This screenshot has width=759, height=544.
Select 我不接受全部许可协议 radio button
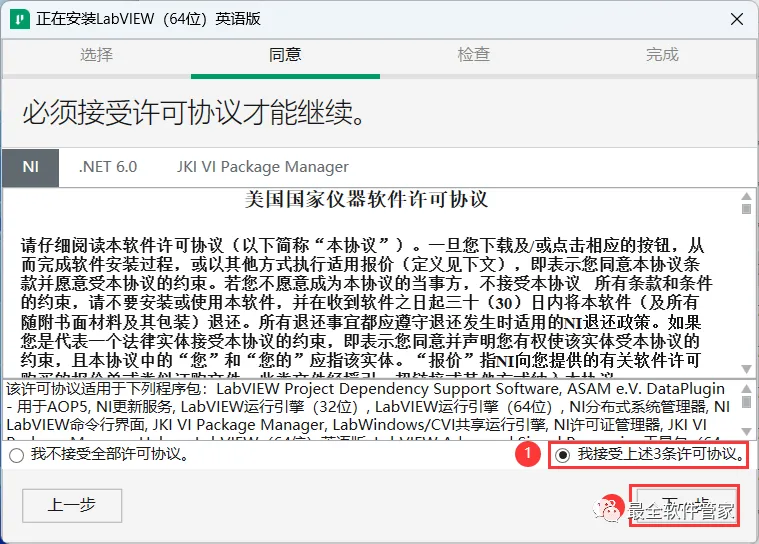pyautogui.click(x=16, y=455)
